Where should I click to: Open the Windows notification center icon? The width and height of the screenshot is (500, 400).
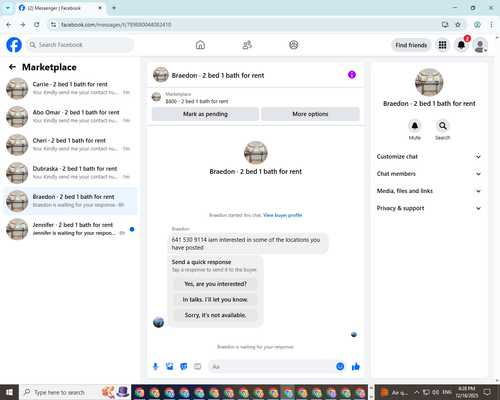[x=487, y=392]
